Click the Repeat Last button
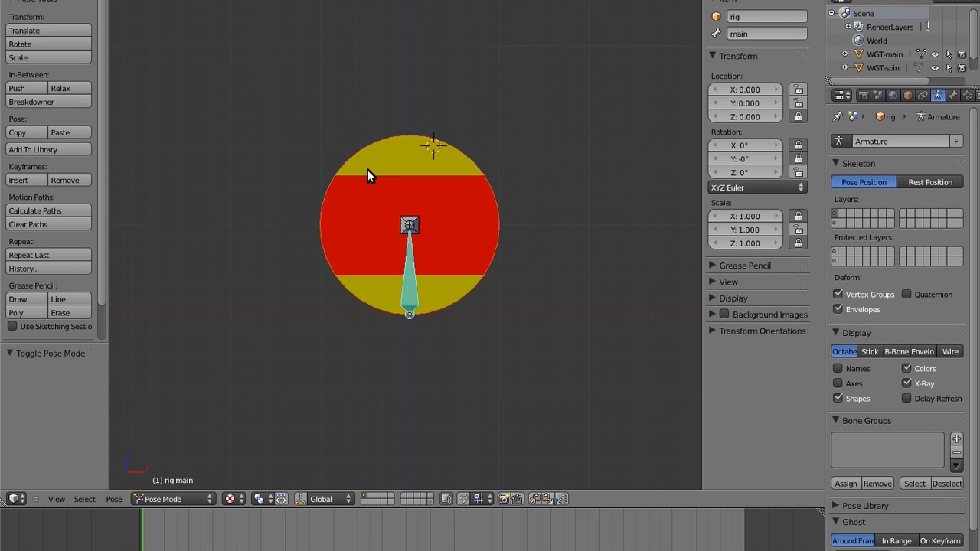The height and width of the screenshot is (551, 980). tap(48, 255)
